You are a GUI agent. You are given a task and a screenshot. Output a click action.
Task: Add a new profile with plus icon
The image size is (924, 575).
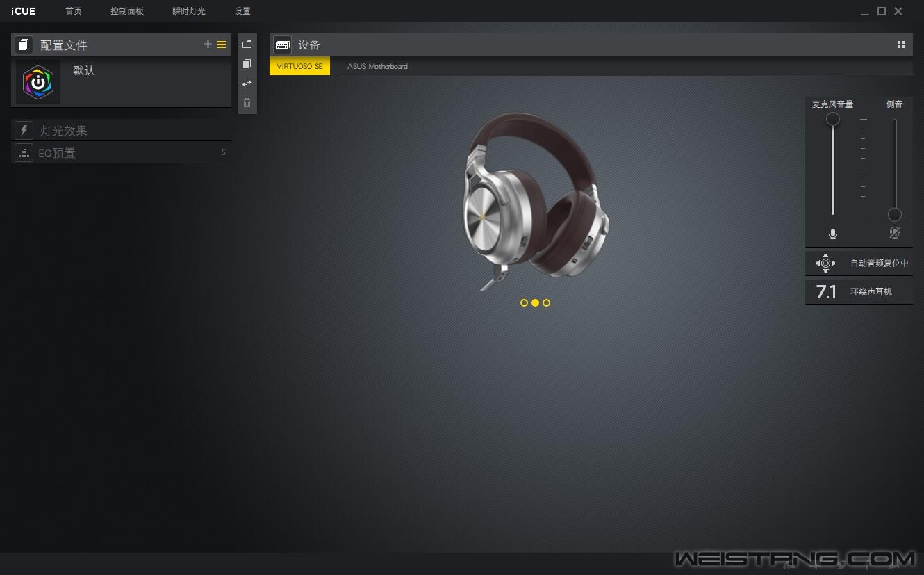tap(208, 44)
